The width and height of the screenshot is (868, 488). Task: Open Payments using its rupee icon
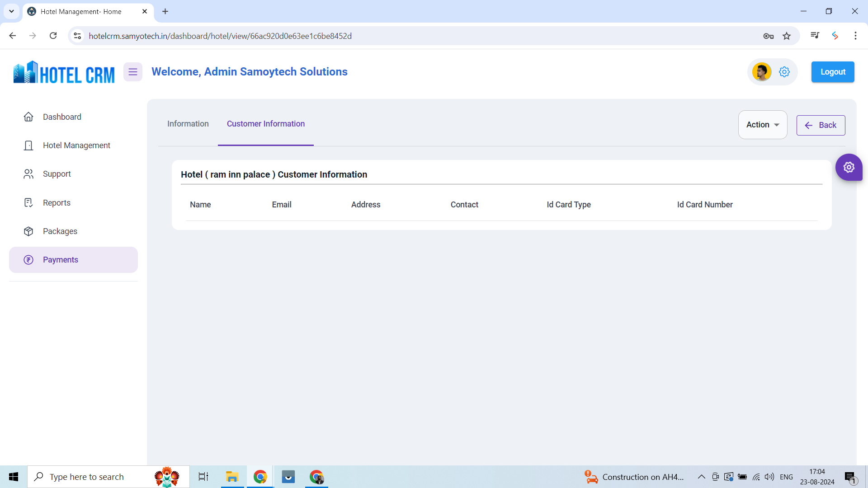point(28,260)
